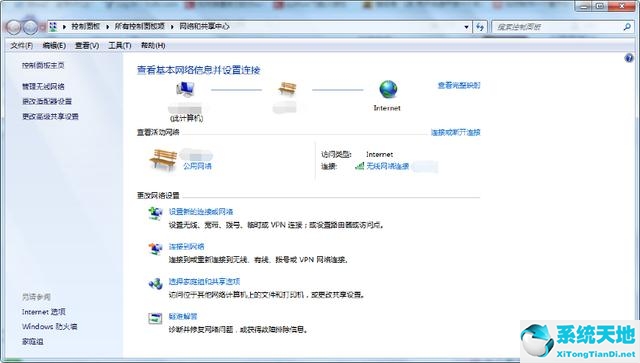Screen dimensions: 640x363
Task: Click 连接或断开连接 link
Action: [456, 132]
